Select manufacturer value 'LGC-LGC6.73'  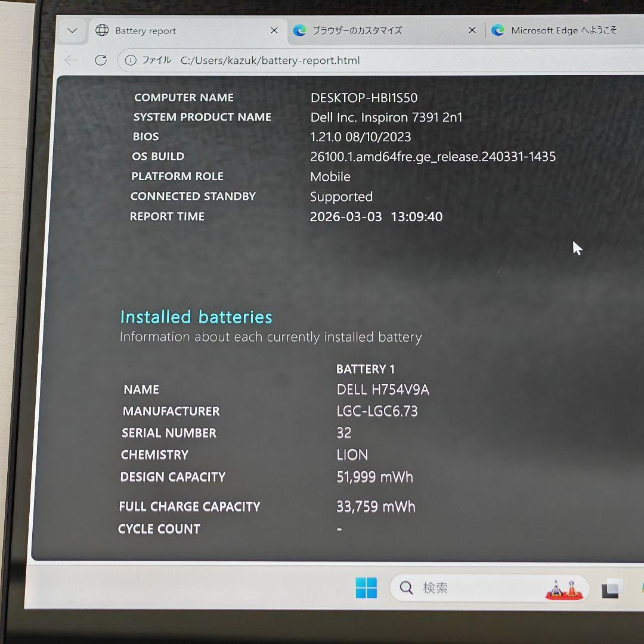377,411
